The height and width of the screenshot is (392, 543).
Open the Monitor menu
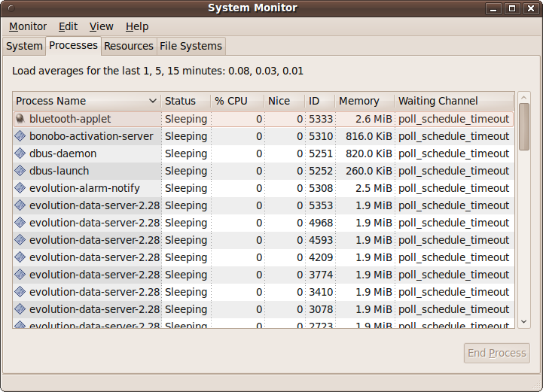pos(28,26)
